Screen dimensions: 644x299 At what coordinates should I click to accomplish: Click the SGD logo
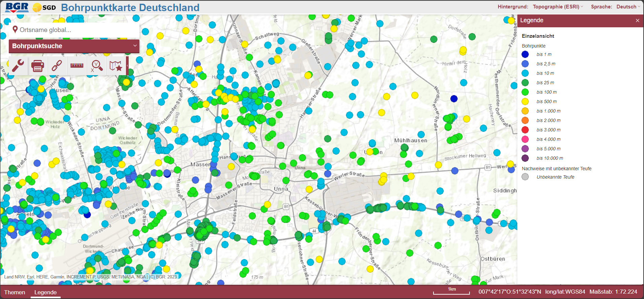44,7
